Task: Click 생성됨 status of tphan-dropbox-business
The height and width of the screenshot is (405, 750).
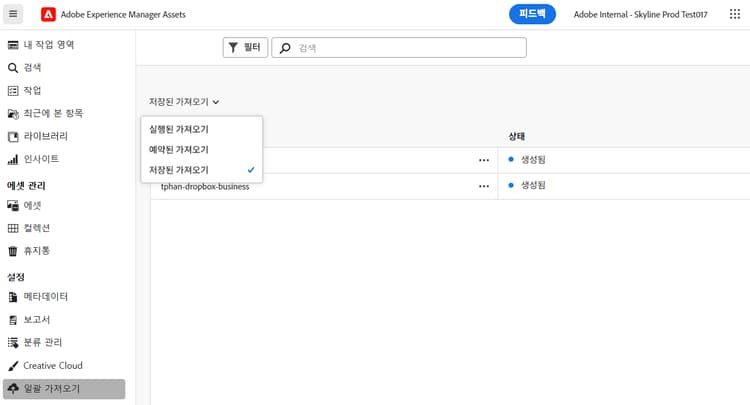Action: point(533,185)
